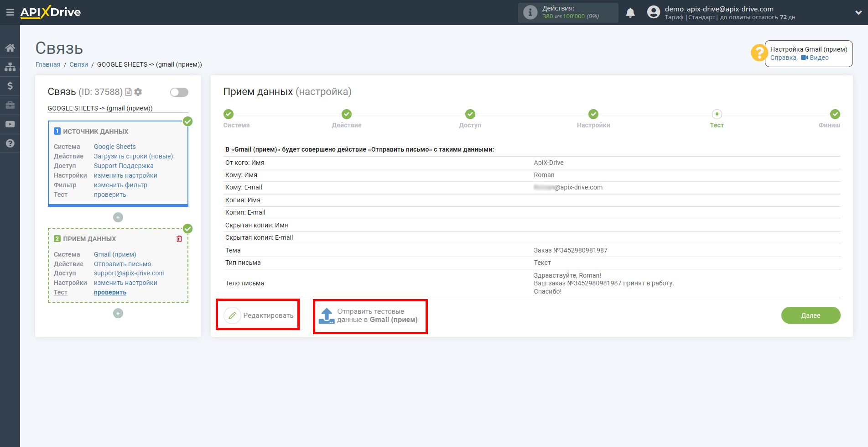The width and height of the screenshot is (868, 447).
Task: Send test data to Gmail (прием)
Action: click(369, 316)
